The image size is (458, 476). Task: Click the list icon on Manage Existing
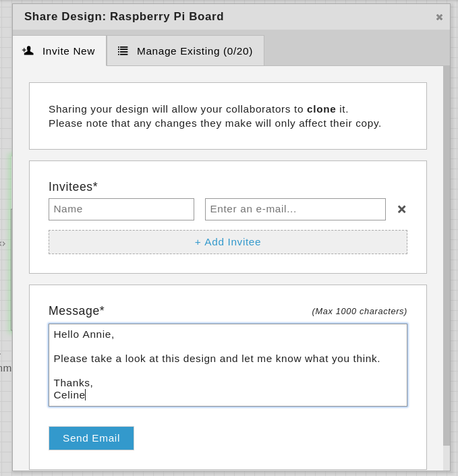point(123,51)
